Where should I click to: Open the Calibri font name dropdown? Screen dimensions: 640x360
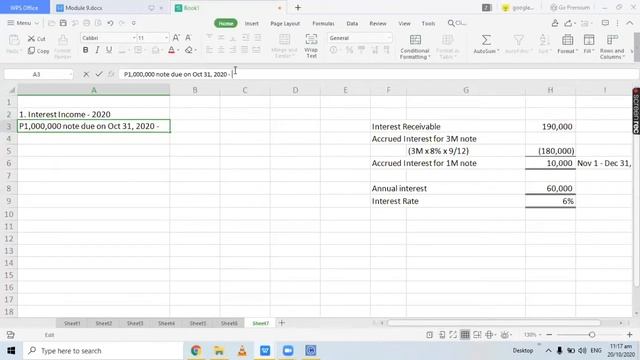(134, 38)
